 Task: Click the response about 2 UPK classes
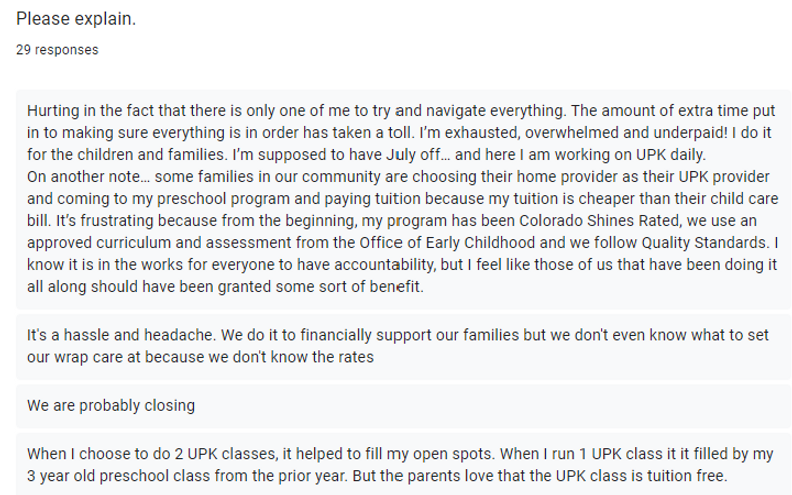400,463
